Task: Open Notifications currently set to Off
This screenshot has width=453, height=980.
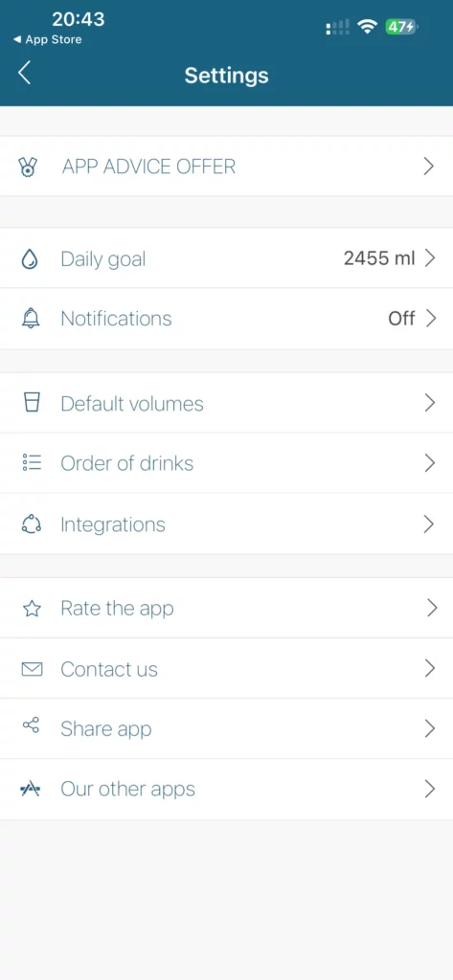Action: point(226,319)
